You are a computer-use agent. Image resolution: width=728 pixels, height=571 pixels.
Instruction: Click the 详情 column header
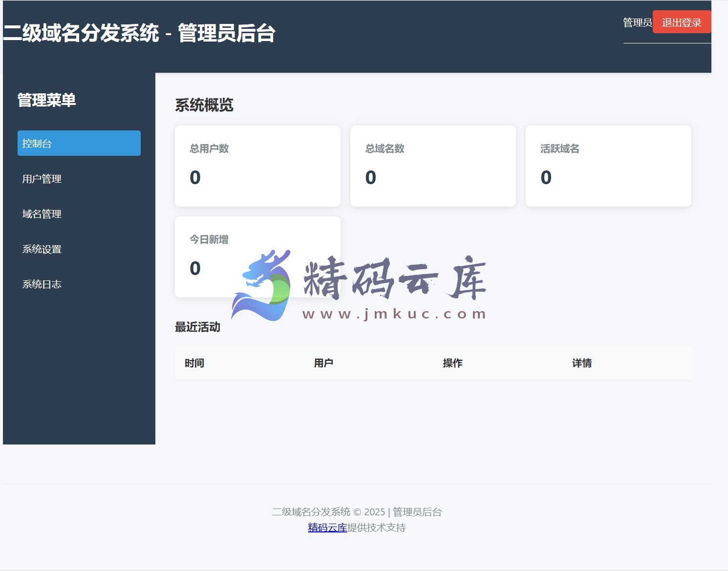[582, 363]
